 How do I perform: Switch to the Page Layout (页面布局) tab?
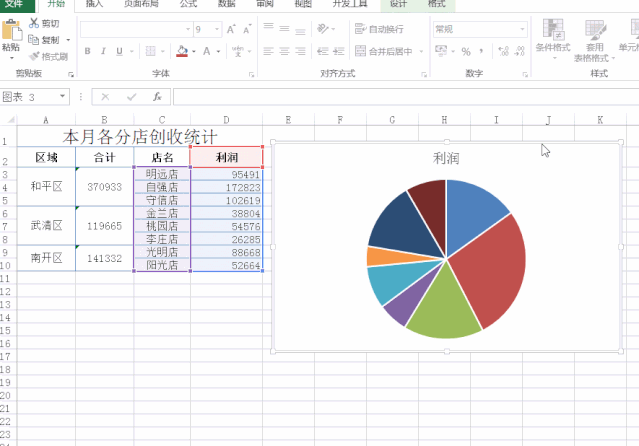pyautogui.click(x=141, y=4)
